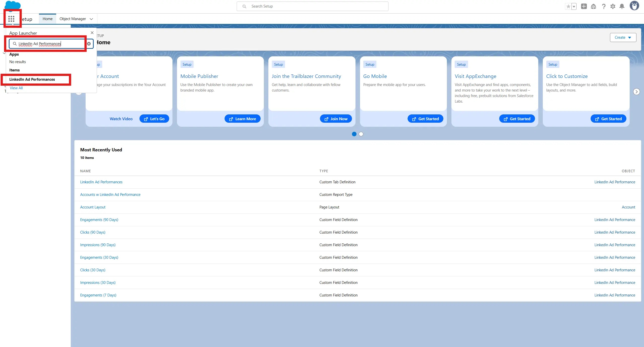Viewport: 644px width, 347px height.
Task: Open the Notifications bell icon
Action: coord(622,6)
